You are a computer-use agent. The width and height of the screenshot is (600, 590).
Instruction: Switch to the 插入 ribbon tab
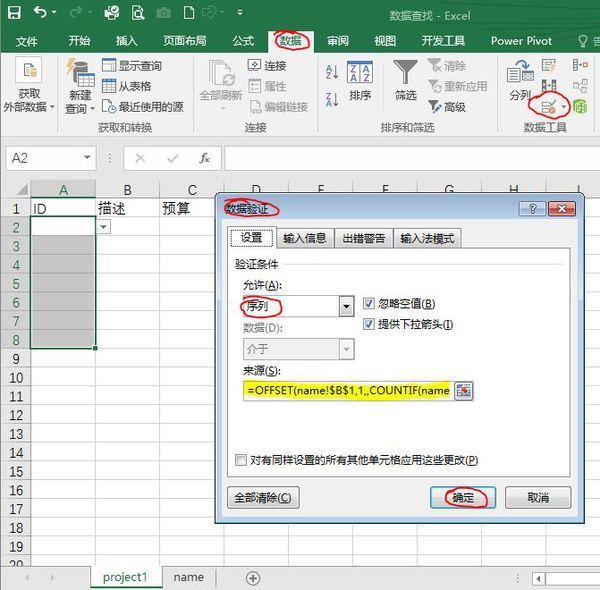(x=127, y=41)
